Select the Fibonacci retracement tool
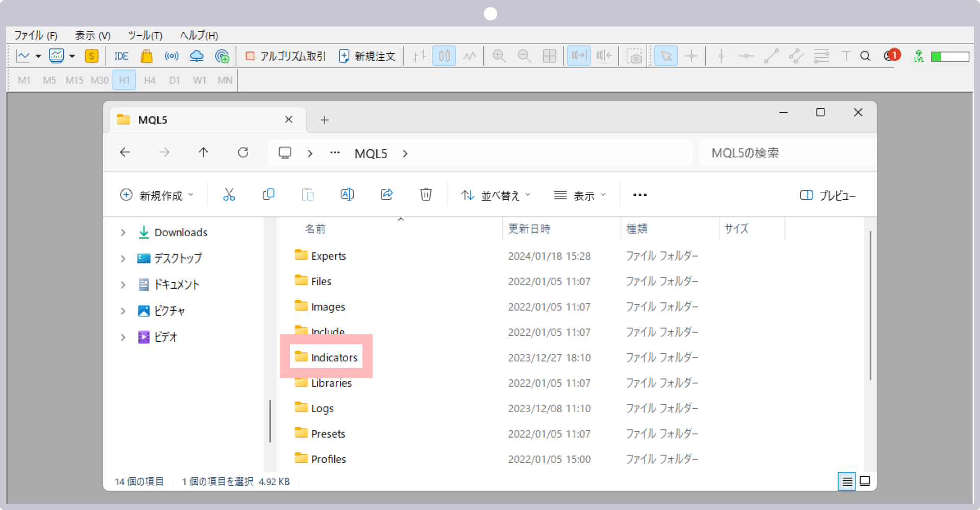Screen dimensions: 980x510 click(x=821, y=56)
